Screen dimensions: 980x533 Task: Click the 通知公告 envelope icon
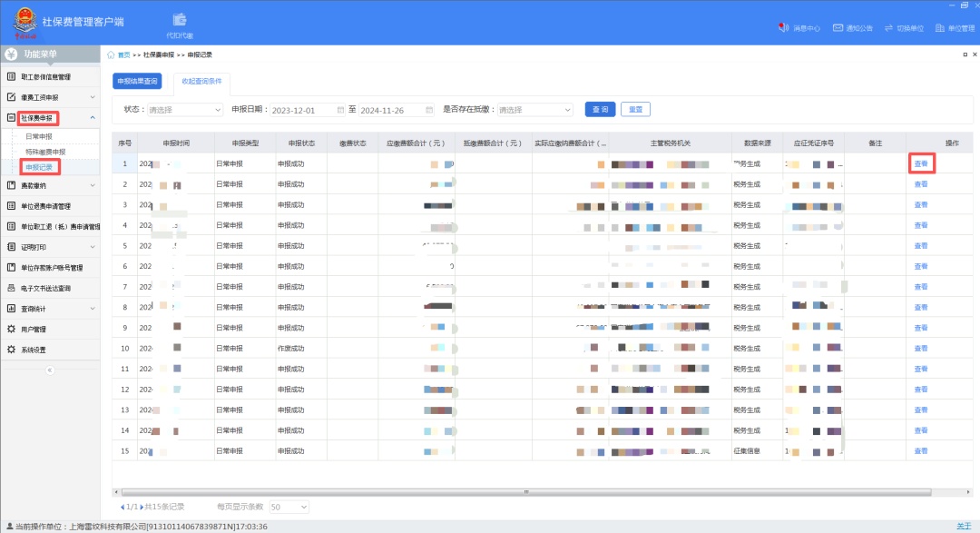[838, 28]
